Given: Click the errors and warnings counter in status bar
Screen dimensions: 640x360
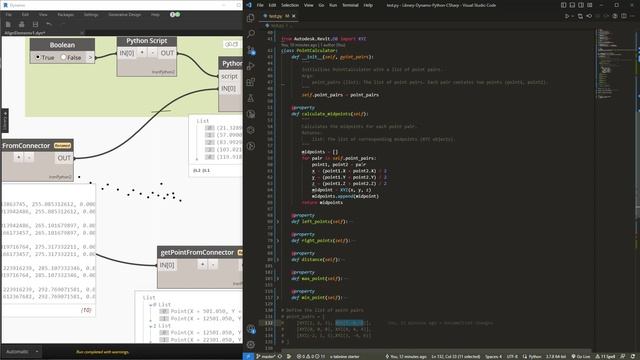Looking at the screenshot, I should pos(311,356).
